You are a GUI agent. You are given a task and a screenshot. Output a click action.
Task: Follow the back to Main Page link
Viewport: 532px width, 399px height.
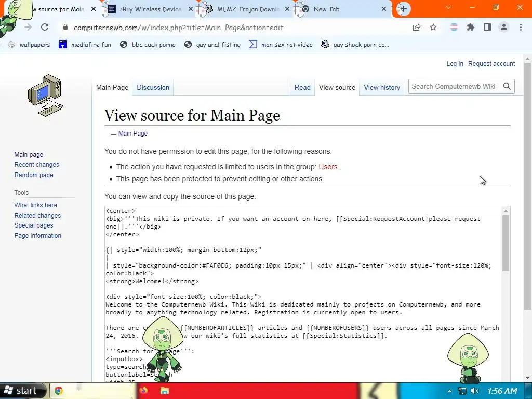pos(132,134)
